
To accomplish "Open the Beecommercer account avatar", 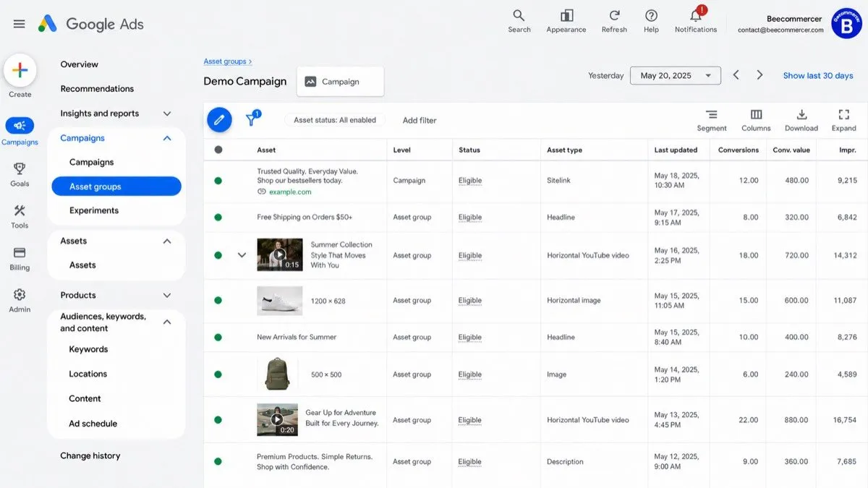I will (x=847, y=24).
